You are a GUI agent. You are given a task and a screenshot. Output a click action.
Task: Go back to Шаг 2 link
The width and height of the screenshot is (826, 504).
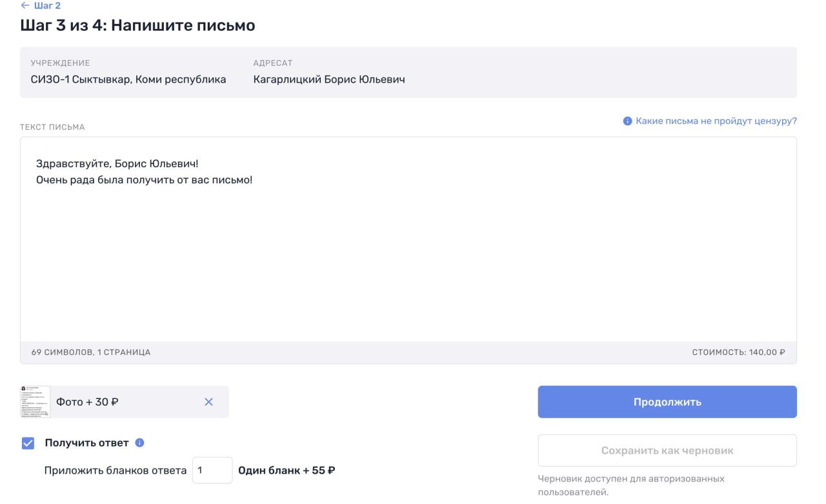coord(41,6)
